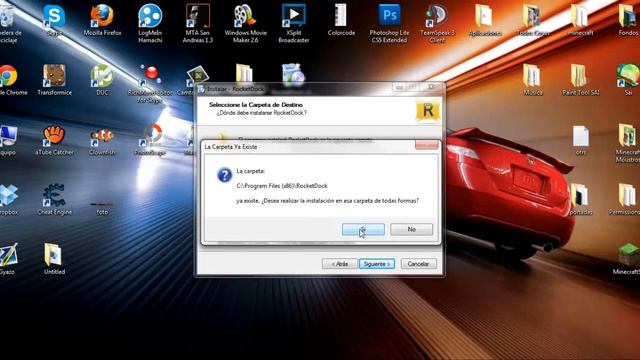Select the Fondos folder icon
The image size is (640, 360).
click(x=629, y=20)
